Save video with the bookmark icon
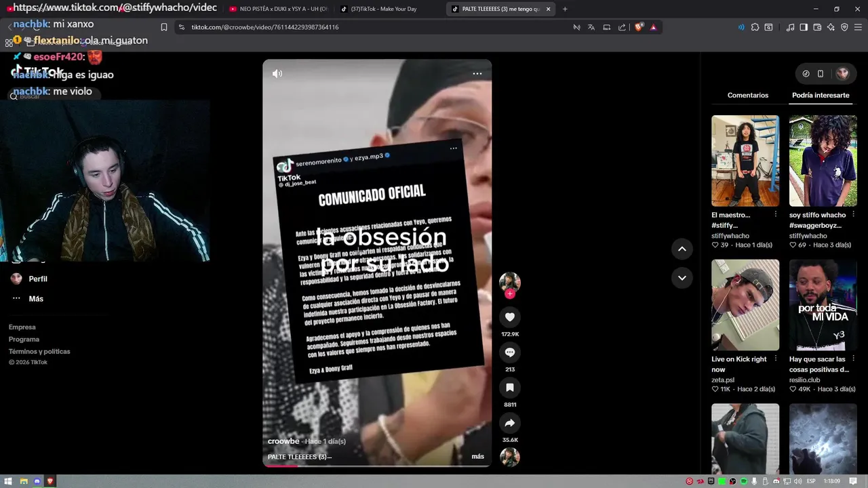 (510, 387)
